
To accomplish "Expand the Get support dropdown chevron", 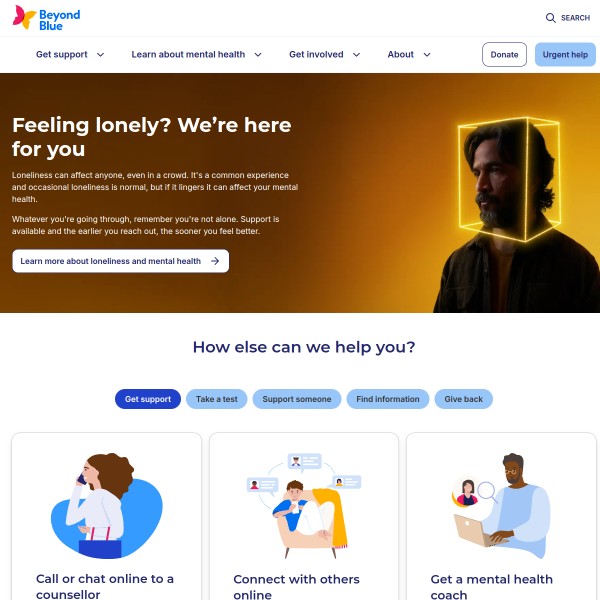I will (101, 55).
